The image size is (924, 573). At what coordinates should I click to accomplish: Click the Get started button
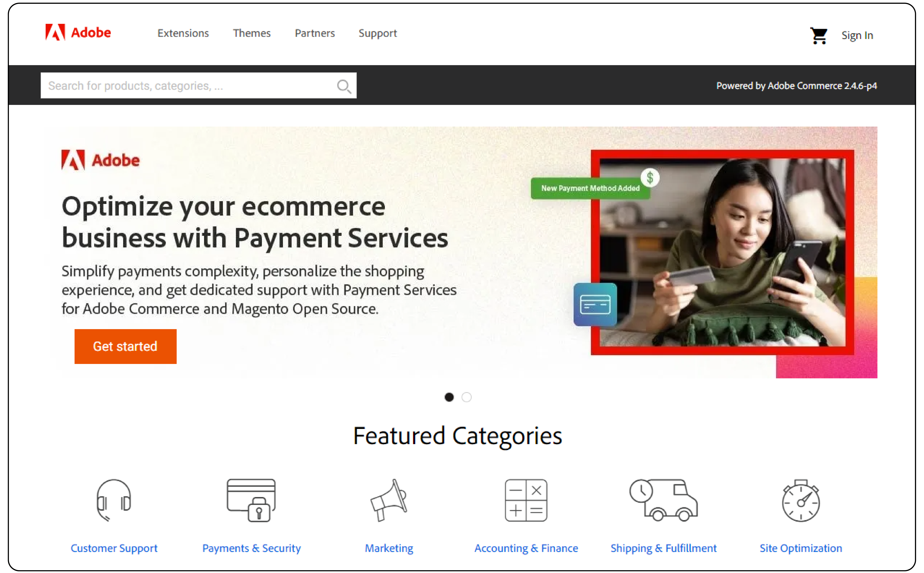pos(125,346)
